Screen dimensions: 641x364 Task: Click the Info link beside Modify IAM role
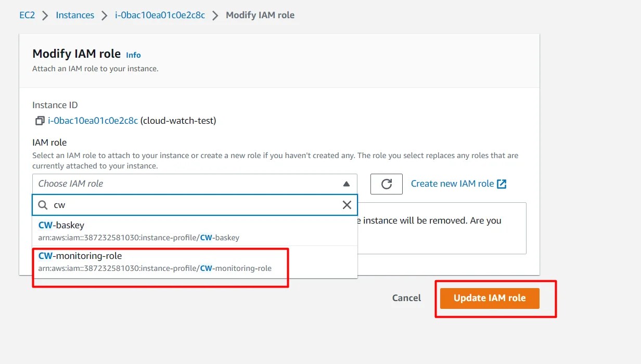(133, 55)
